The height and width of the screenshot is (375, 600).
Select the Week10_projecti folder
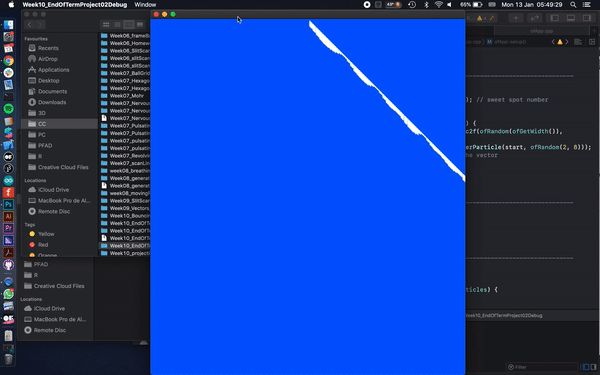click(125, 253)
